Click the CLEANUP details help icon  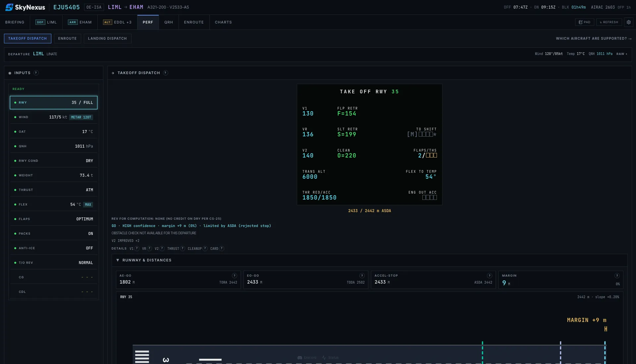[x=205, y=249]
